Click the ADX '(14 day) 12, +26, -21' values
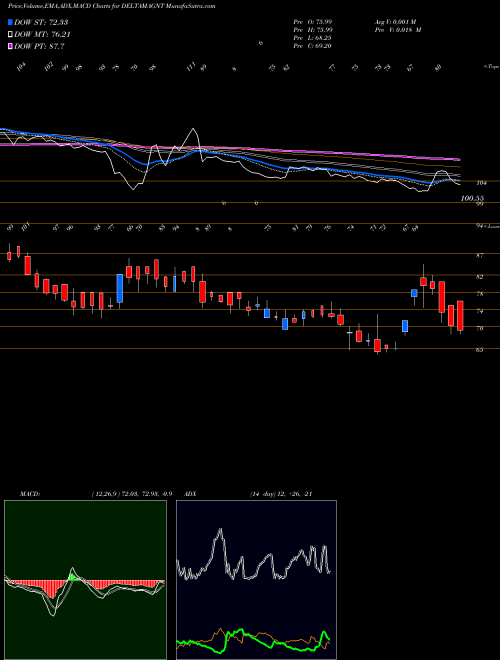 click(x=281, y=494)
